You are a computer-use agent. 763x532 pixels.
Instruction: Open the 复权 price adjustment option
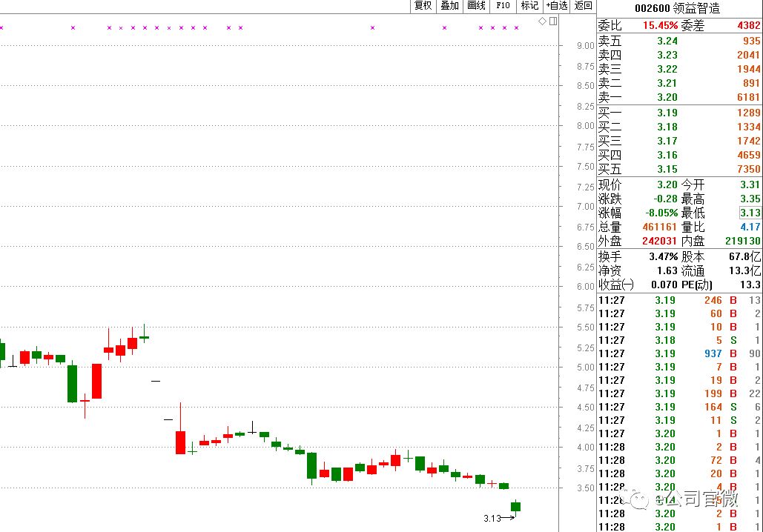pyautogui.click(x=423, y=6)
